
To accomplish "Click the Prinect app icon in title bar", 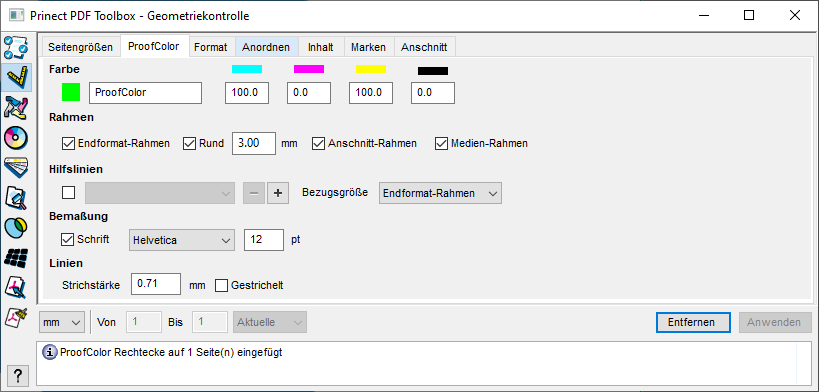I will coord(16,16).
